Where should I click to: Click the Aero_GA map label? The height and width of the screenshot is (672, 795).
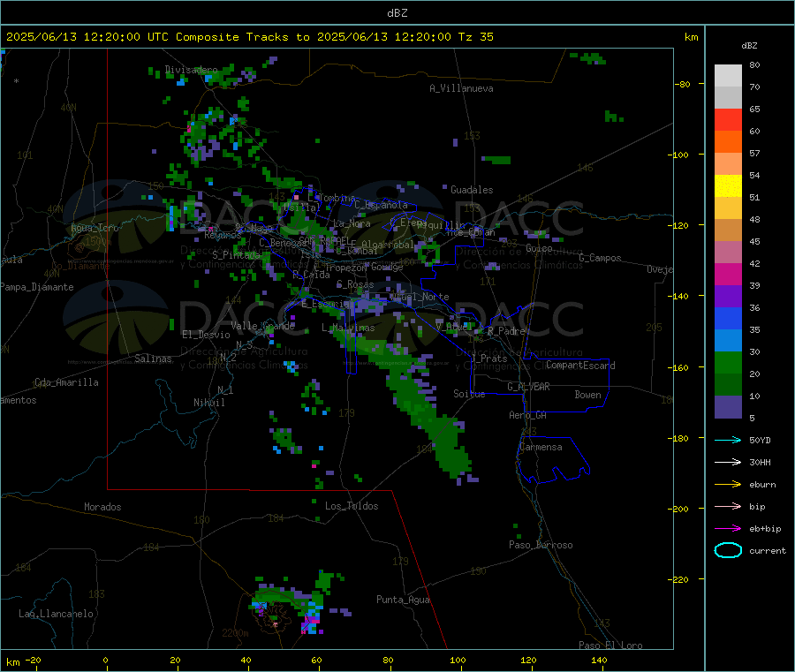coord(528,415)
